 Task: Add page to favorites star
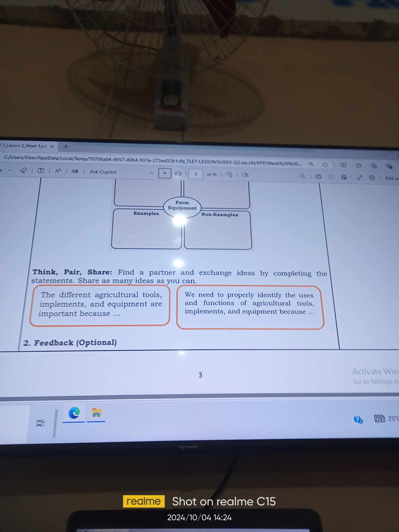[x=325, y=164]
